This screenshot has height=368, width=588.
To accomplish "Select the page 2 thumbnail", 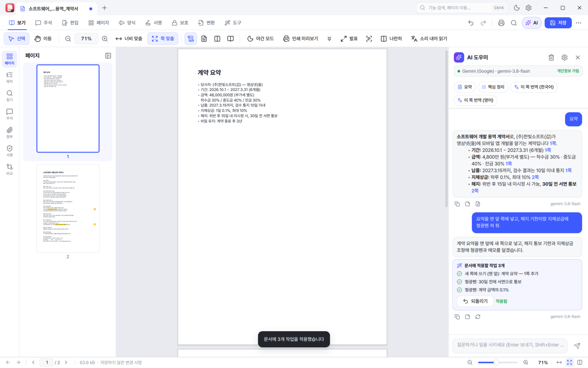I will 68,209.
